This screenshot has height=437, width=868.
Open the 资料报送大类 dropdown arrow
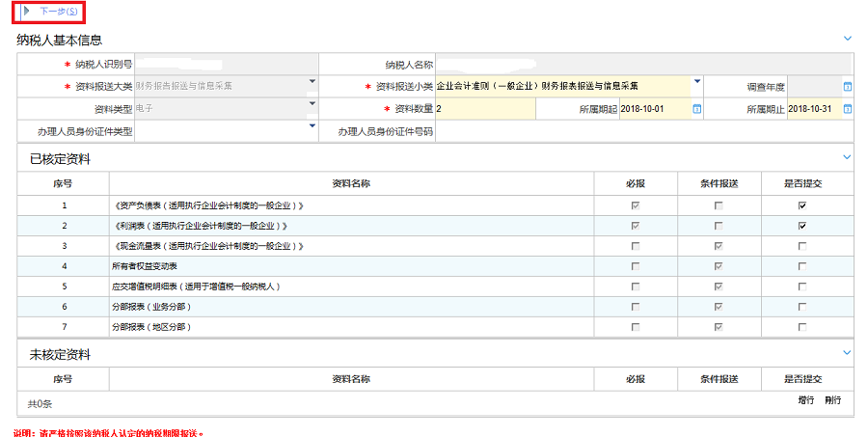coord(312,81)
